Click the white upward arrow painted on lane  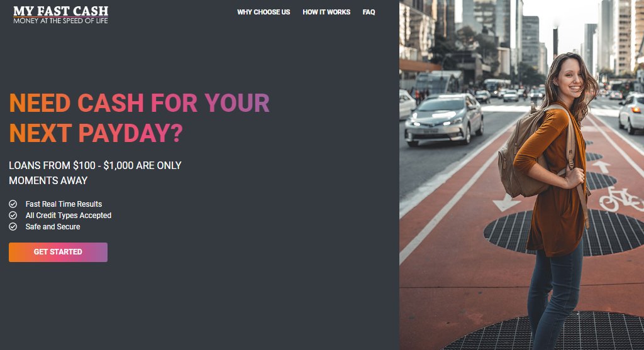(x=601, y=166)
